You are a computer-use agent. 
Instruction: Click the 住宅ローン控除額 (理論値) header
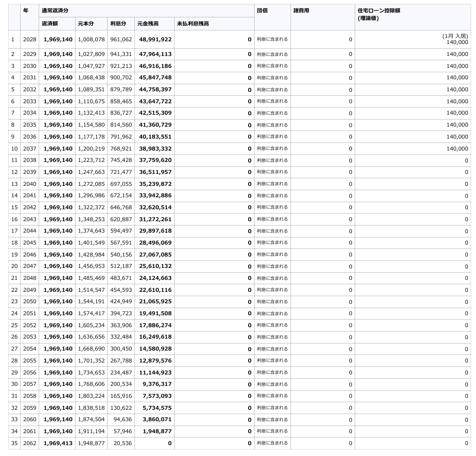[x=379, y=14]
